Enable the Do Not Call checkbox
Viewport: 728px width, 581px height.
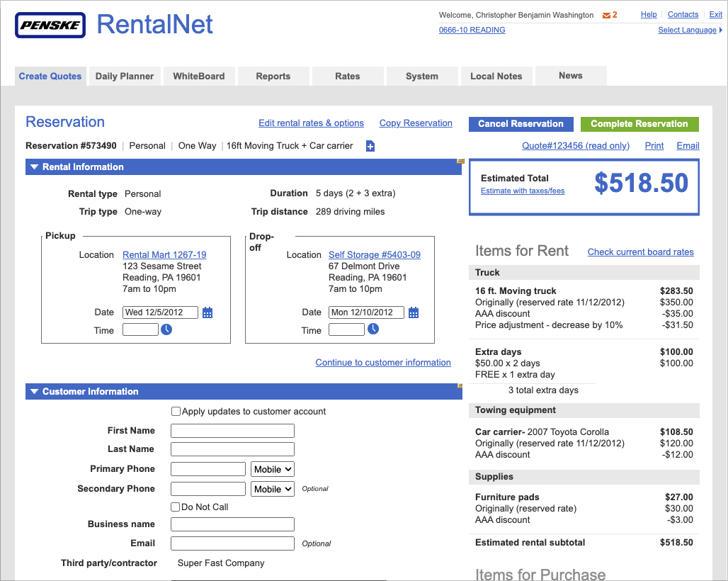pyautogui.click(x=176, y=507)
